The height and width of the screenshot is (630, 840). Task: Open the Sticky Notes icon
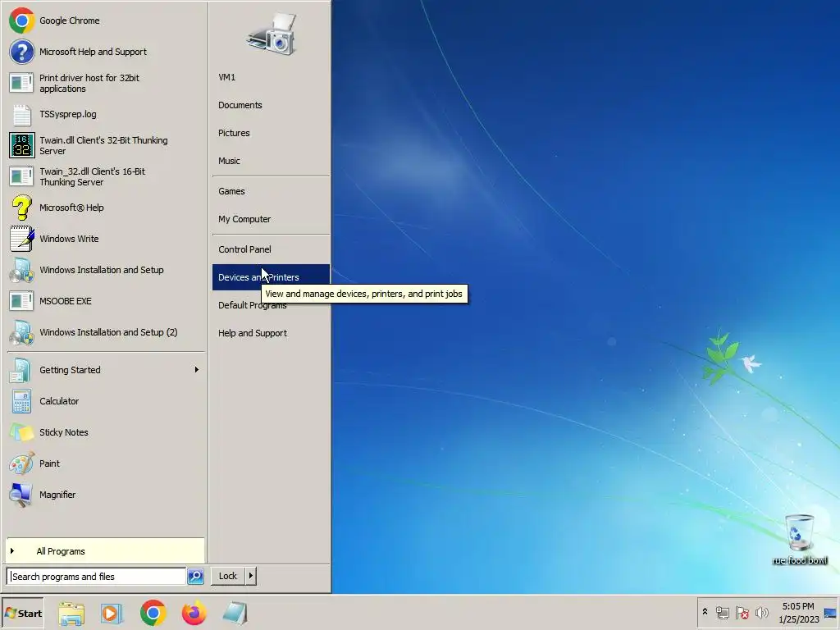22,432
